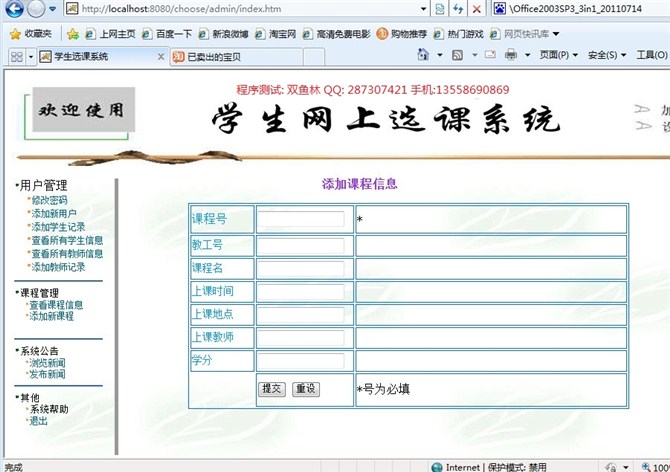Image resolution: width=670 pixels, height=472 pixels.
Task: Focus the 上课时间 input field
Action: pos(301,292)
